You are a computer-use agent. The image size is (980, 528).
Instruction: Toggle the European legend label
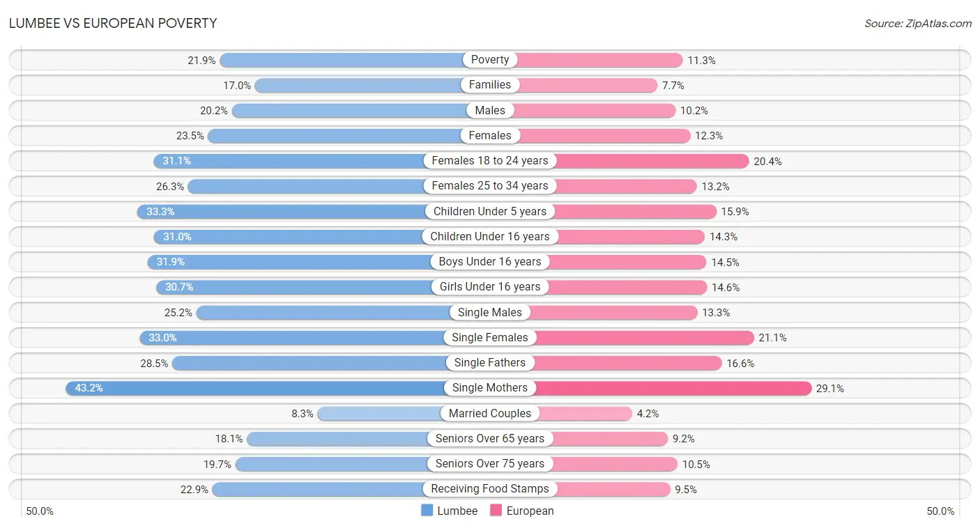[x=530, y=511]
